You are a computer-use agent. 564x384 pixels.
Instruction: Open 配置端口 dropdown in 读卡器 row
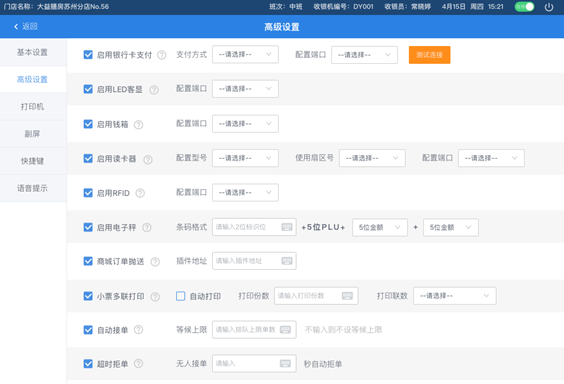tap(491, 158)
